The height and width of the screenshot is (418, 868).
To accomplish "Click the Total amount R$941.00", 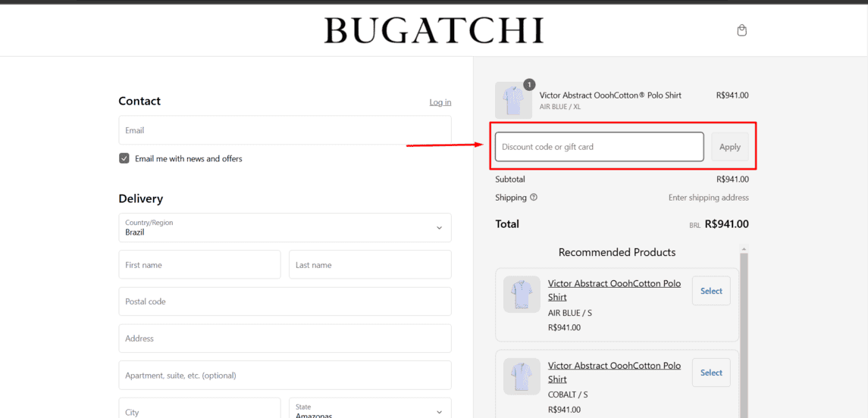I will pos(726,224).
